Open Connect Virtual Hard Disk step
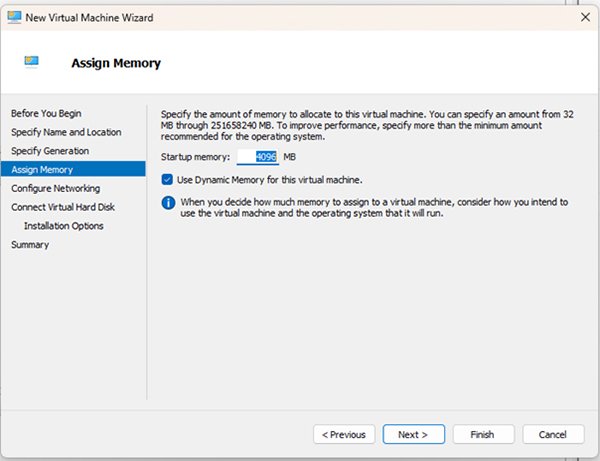Viewport: 600px width, 461px height. [64, 207]
